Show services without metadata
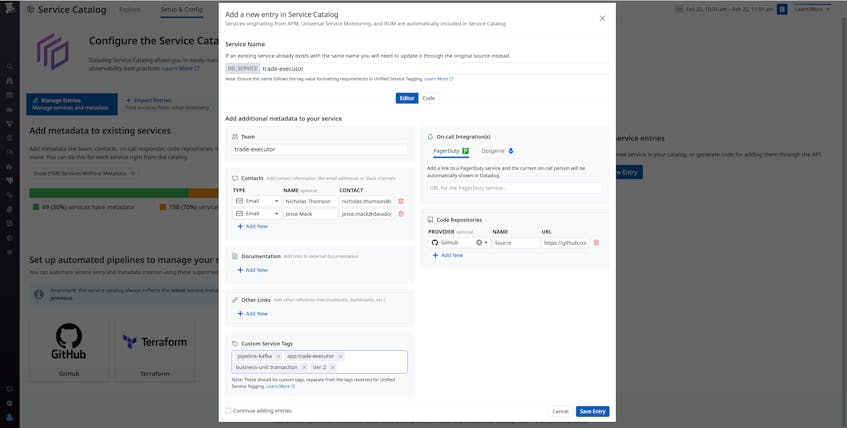847x428 pixels. (84, 173)
